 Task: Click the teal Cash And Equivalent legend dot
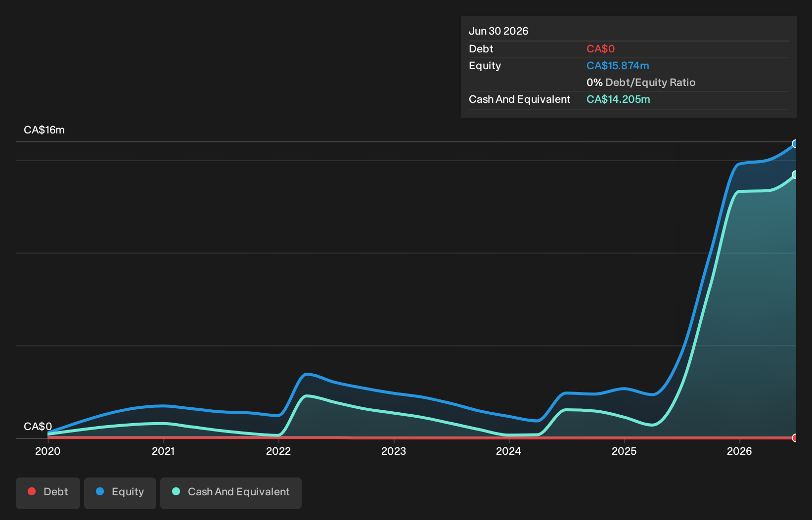tap(176, 491)
